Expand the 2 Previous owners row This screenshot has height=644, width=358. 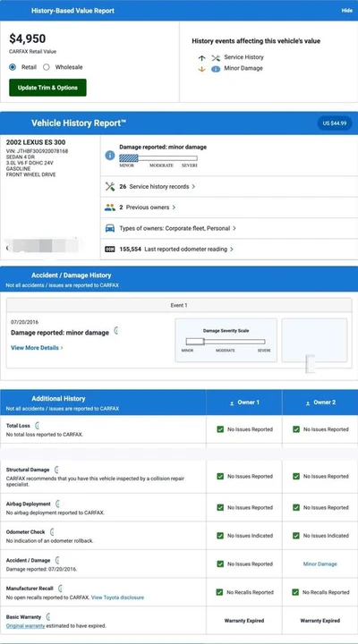click(229, 208)
